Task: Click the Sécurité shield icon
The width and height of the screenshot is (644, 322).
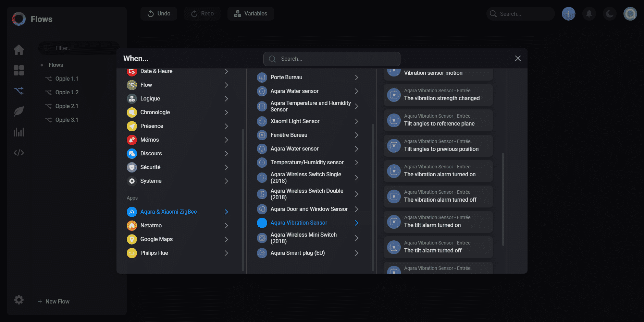Action: [132, 167]
